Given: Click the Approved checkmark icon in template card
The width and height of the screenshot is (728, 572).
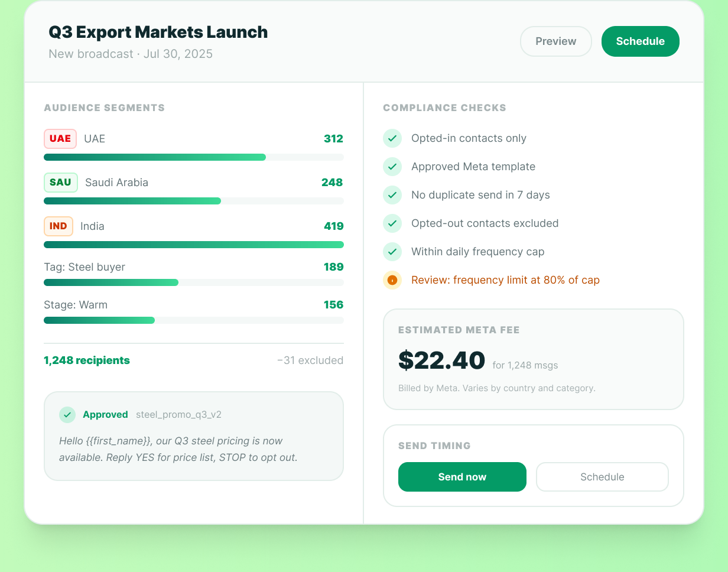Looking at the screenshot, I should coord(67,415).
